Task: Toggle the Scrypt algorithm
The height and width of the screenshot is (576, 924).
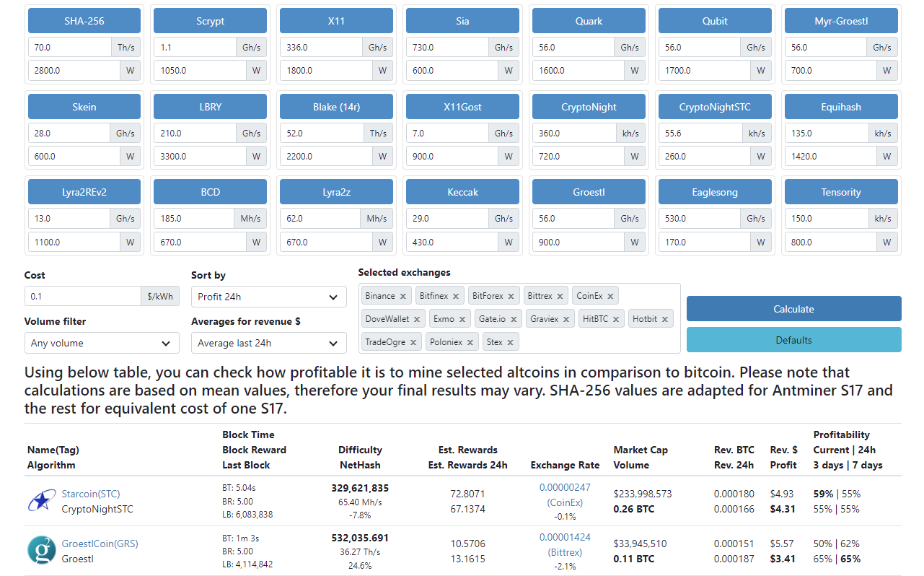Action: point(211,21)
